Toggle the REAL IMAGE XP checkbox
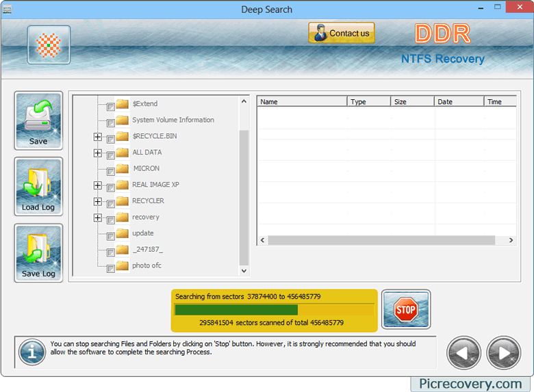This screenshot has height=392, width=534. [x=110, y=187]
